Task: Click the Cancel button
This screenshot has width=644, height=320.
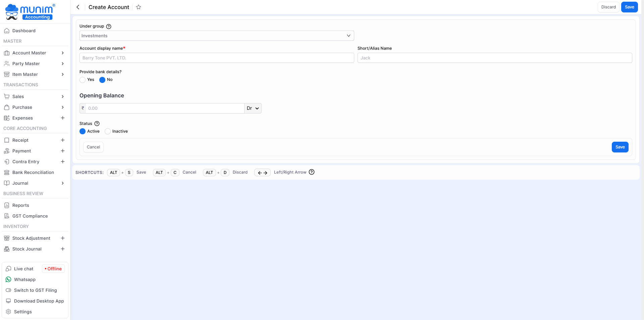Action: pos(93,147)
